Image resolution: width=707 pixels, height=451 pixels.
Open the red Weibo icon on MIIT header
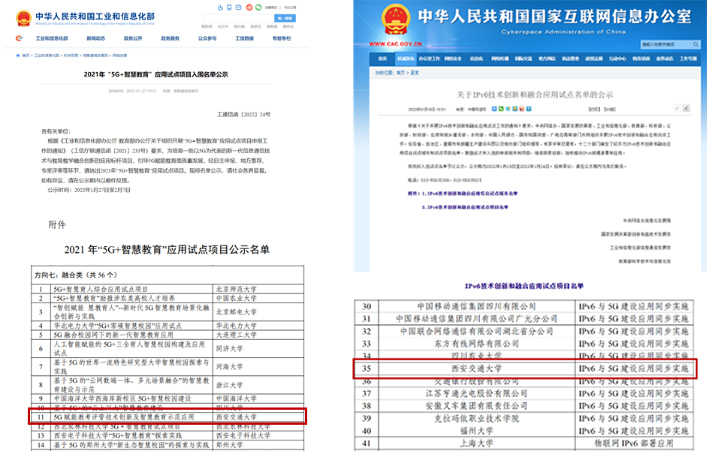[x=249, y=7]
